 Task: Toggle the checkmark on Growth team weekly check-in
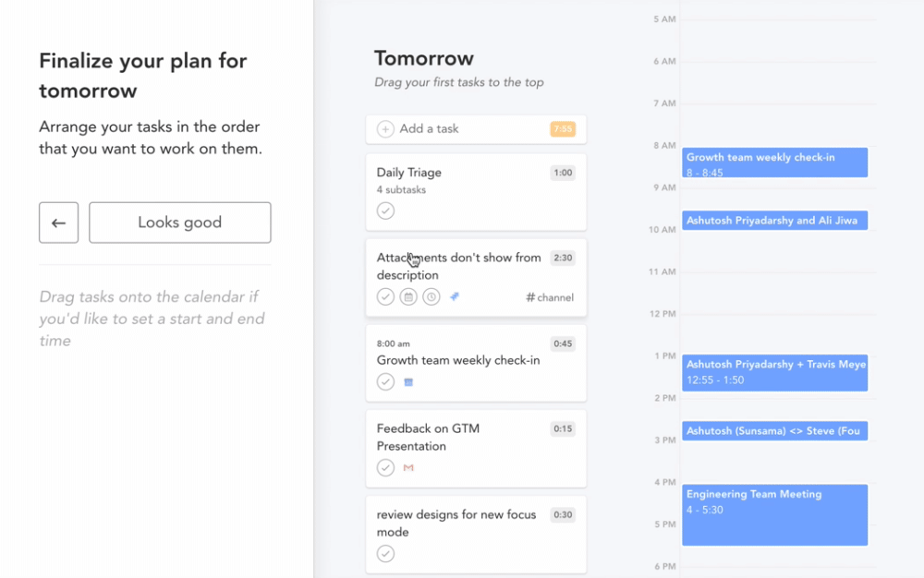(385, 381)
